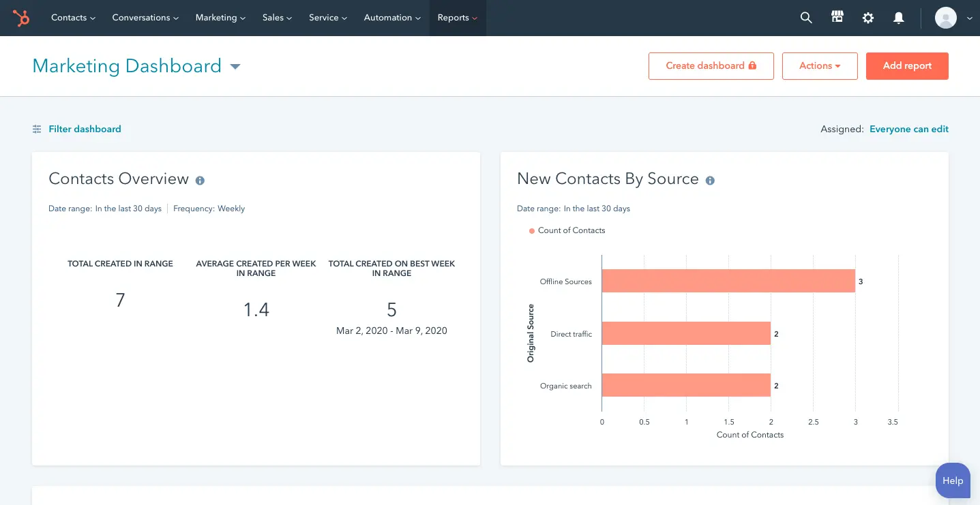Click info icon beside Contacts Overview

(x=200, y=181)
